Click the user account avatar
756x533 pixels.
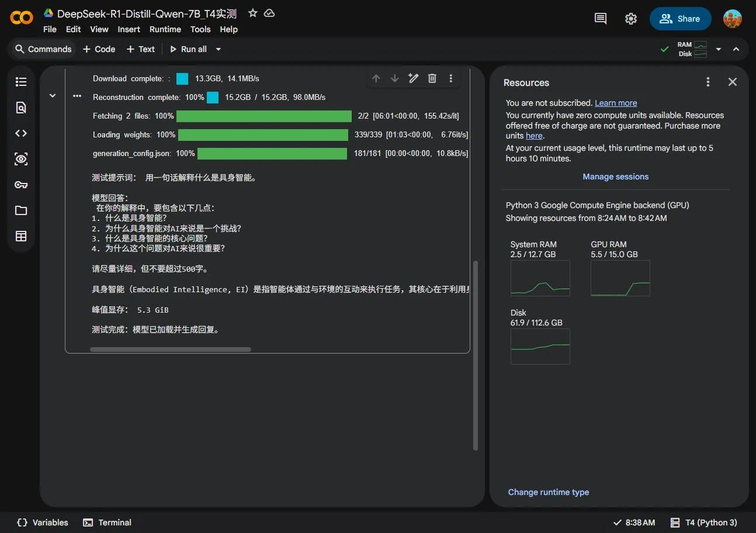click(x=732, y=19)
